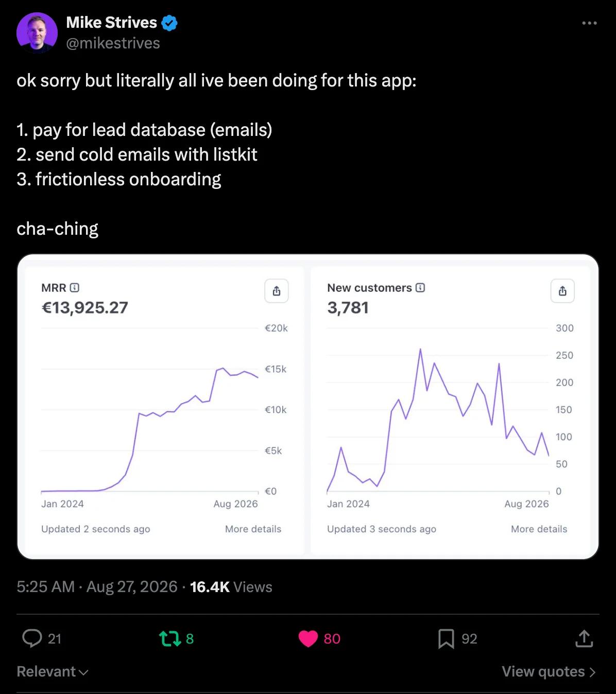Screen dimensions: 616x694
Task: Click the Aug 27, 2026 timestamp
Action: coord(132,587)
